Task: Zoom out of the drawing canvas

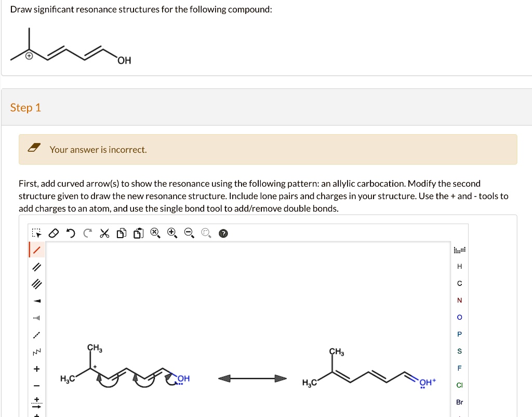Action: [188, 234]
